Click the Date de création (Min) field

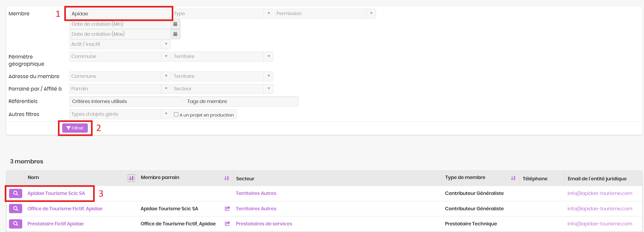pyautogui.click(x=120, y=24)
